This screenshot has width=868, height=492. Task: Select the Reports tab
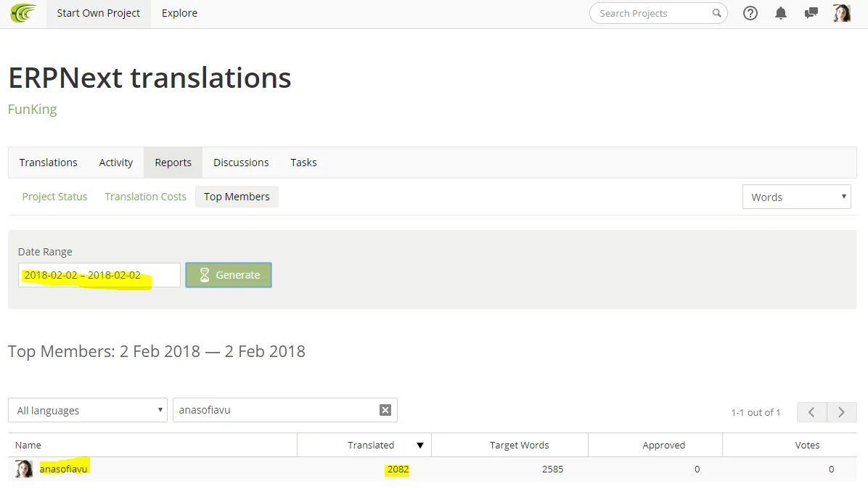point(173,163)
